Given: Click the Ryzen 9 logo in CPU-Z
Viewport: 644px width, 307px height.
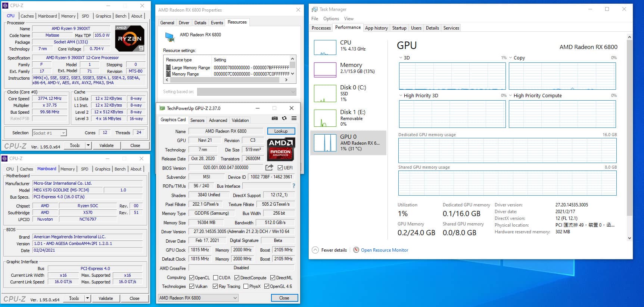Looking at the screenshot, I should coord(130,39).
